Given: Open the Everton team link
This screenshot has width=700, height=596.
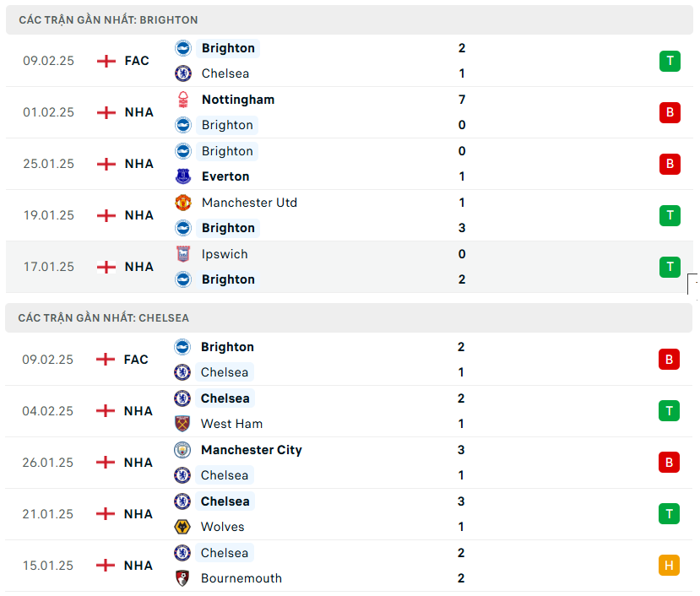Looking at the screenshot, I should (225, 176).
